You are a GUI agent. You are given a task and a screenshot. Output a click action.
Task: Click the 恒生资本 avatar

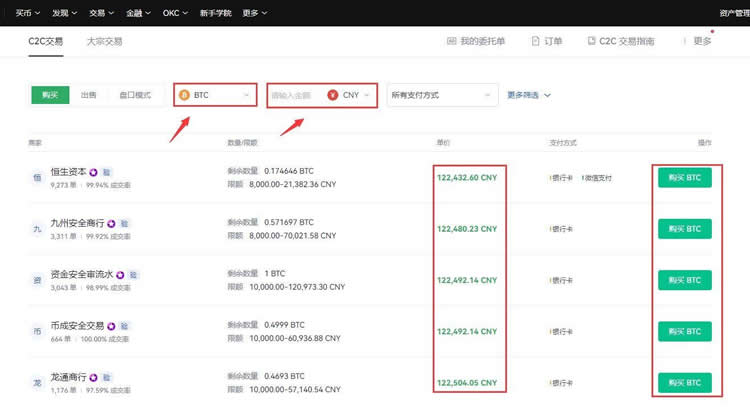click(x=37, y=178)
